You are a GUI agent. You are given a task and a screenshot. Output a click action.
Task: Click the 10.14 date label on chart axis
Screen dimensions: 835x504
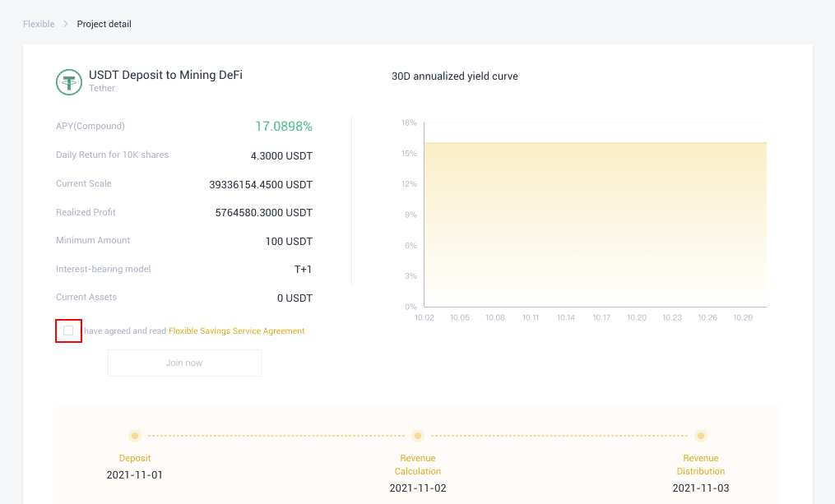point(566,317)
